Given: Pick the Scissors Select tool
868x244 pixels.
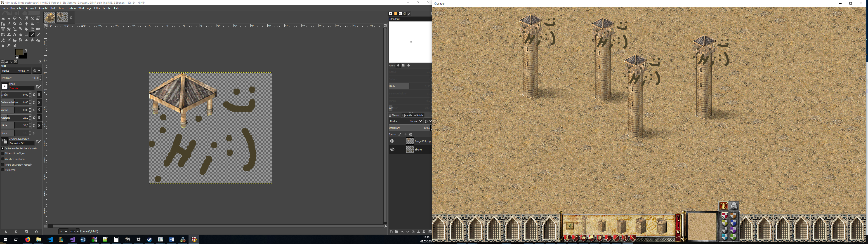Looking at the screenshot, I should coord(32,19).
